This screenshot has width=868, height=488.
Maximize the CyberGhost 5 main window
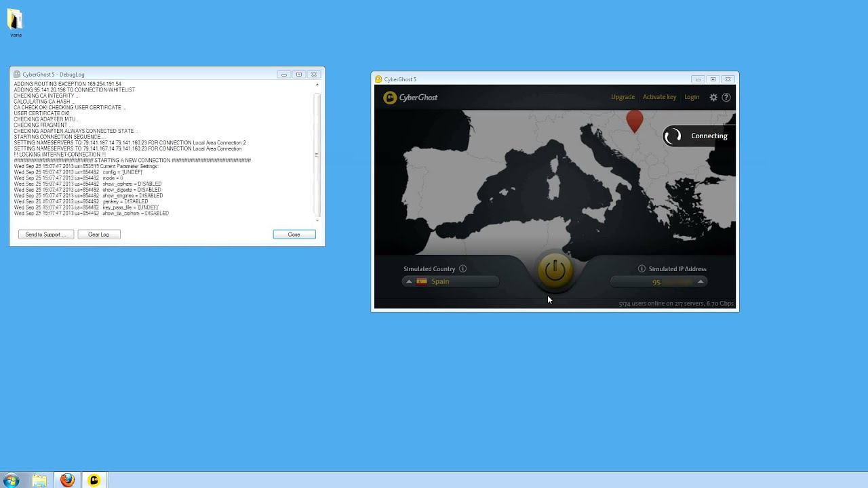713,79
